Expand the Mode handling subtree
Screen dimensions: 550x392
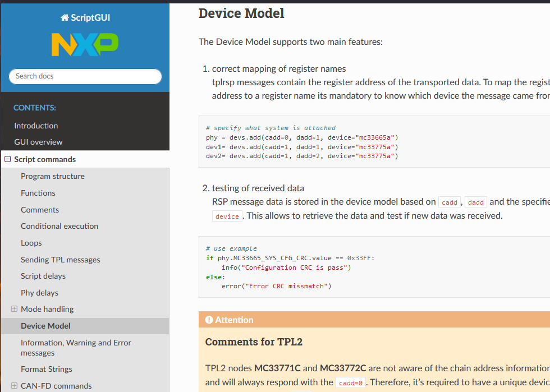click(x=14, y=309)
